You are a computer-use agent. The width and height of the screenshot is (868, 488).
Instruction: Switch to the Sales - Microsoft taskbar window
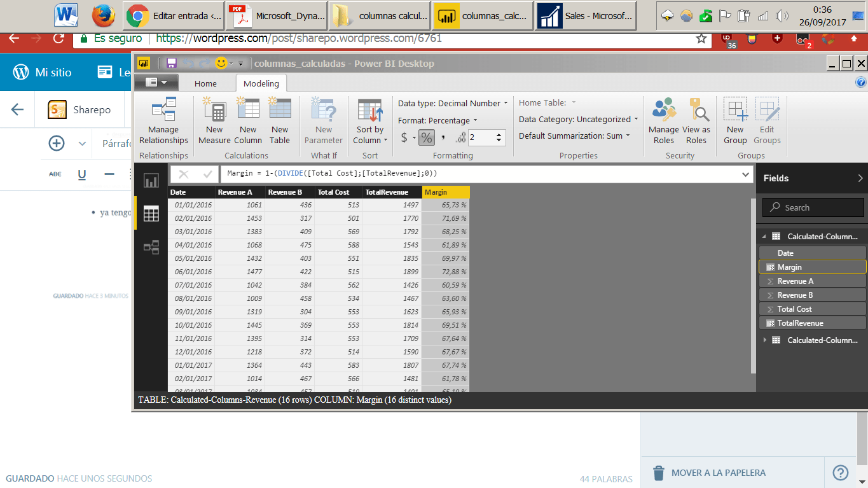[x=586, y=16]
